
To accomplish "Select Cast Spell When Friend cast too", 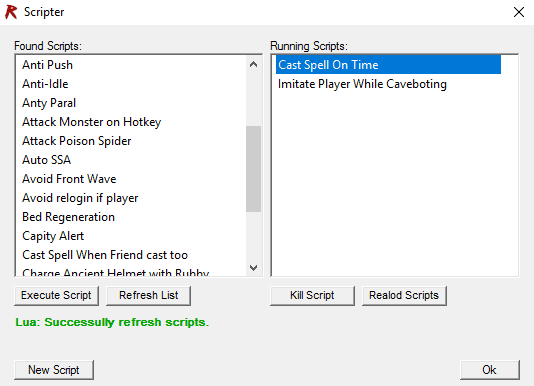I will [x=131, y=255].
